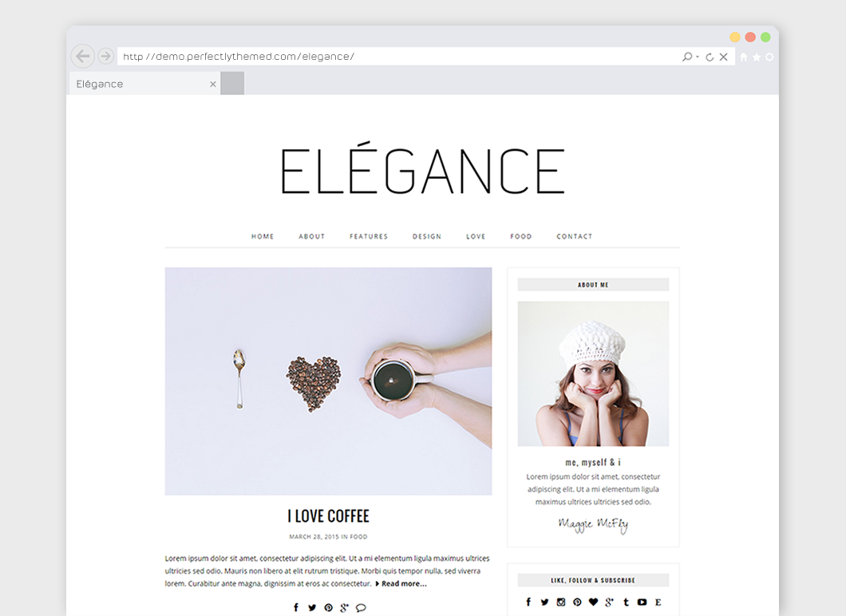Open the Etsy icon in sidebar
Image resolution: width=846 pixels, height=616 pixels.
pos(658,602)
